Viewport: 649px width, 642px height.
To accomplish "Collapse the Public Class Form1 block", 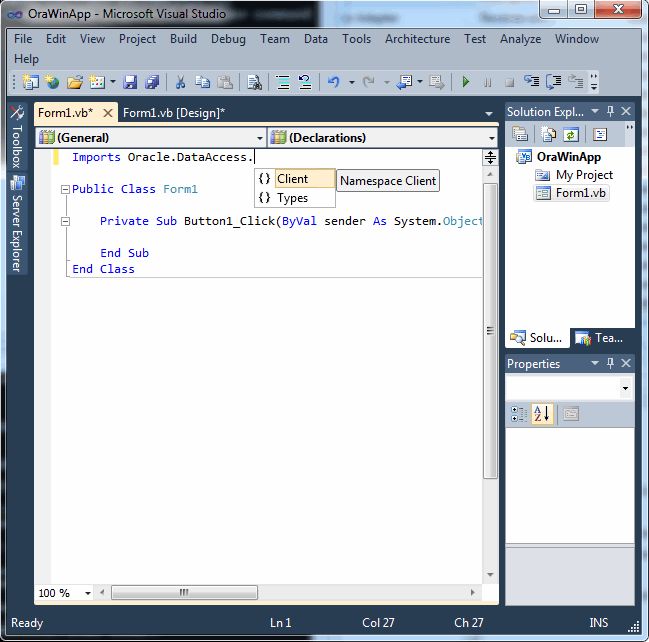I will [64, 190].
